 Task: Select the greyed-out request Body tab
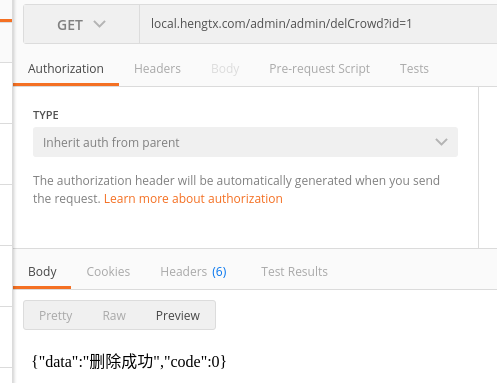(x=225, y=69)
